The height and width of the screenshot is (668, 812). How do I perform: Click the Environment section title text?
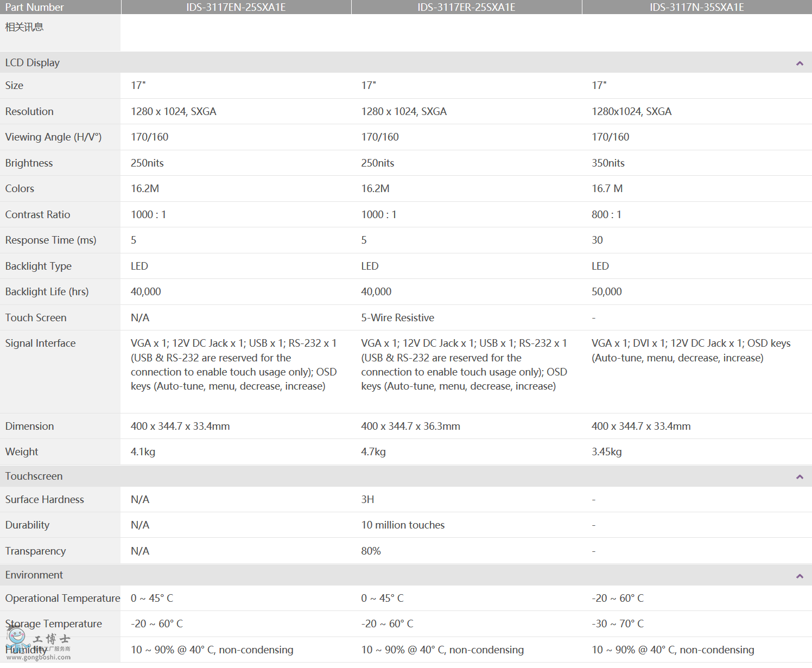(34, 575)
